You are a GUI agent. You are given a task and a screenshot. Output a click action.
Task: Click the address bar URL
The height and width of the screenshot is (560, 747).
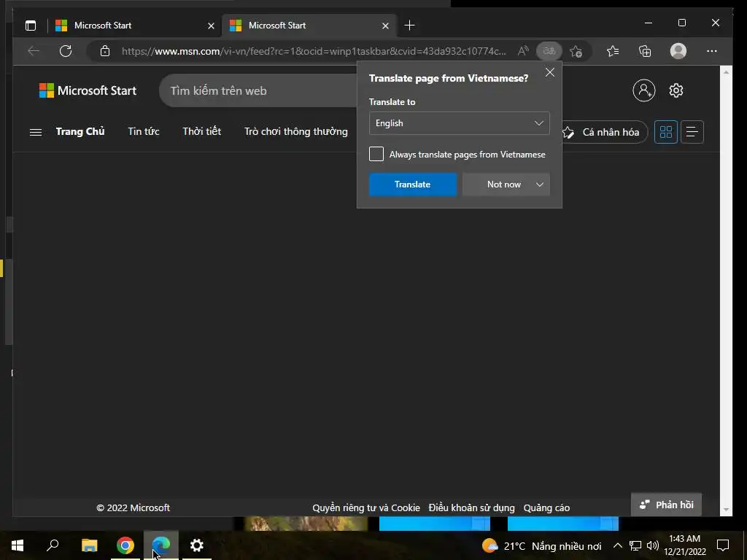coord(314,51)
